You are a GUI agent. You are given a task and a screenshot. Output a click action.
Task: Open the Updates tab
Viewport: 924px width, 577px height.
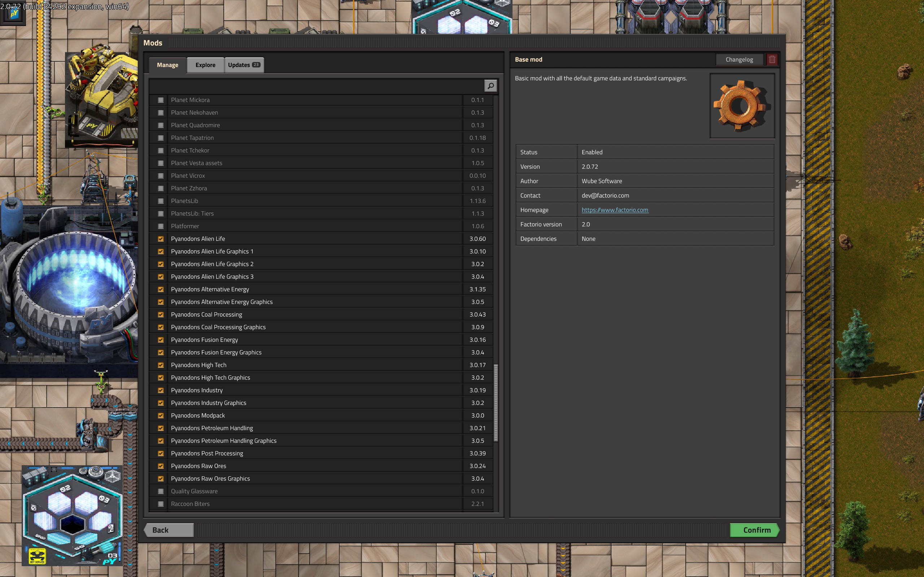click(x=239, y=65)
